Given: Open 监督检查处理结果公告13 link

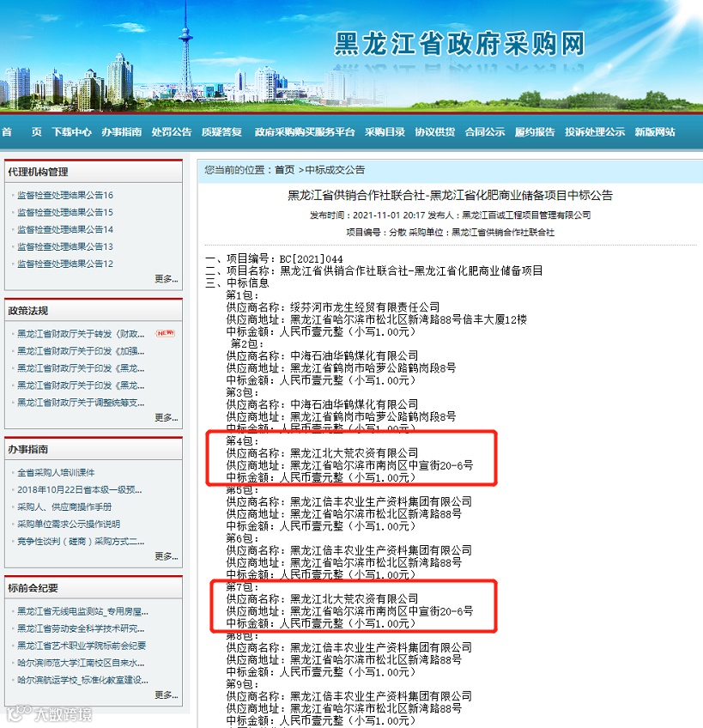Looking at the screenshot, I should [65, 246].
